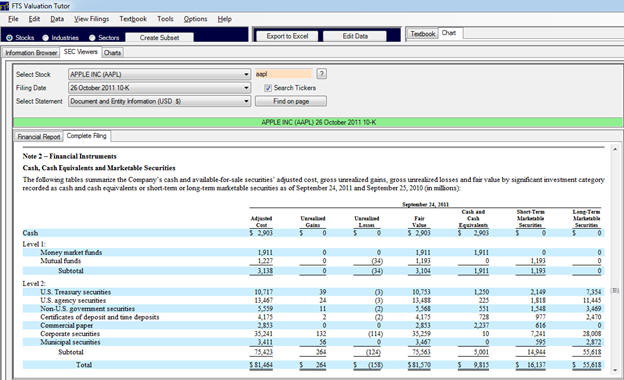This screenshot has height=380, width=624.
Task: Click the Find on page button
Action: pos(291,101)
